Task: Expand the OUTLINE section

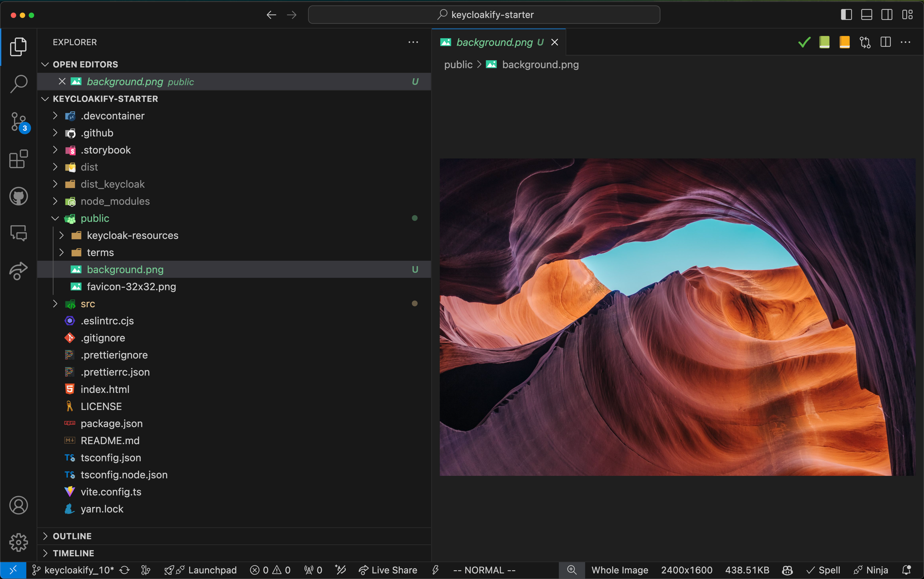Action: (72, 536)
